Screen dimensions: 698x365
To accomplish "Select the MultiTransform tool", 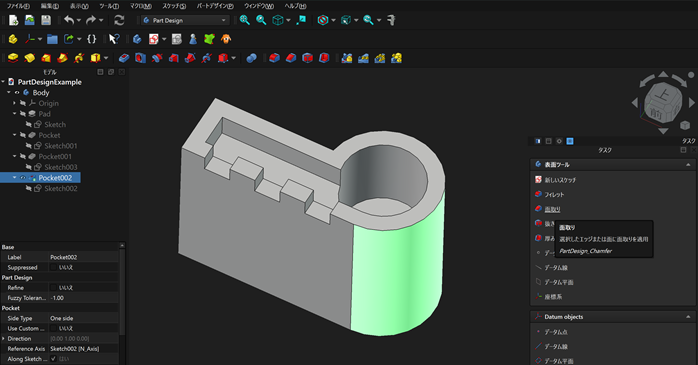I will [396, 58].
